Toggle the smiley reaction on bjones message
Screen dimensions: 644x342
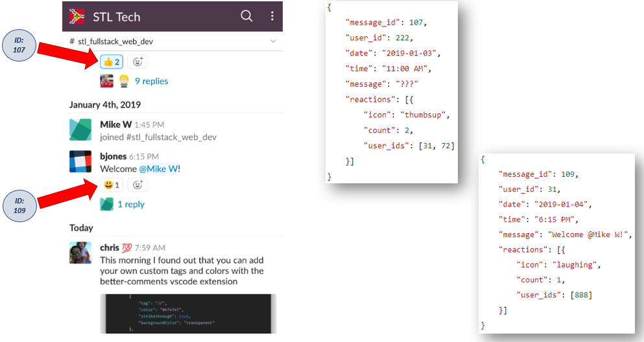pyautogui.click(x=111, y=185)
